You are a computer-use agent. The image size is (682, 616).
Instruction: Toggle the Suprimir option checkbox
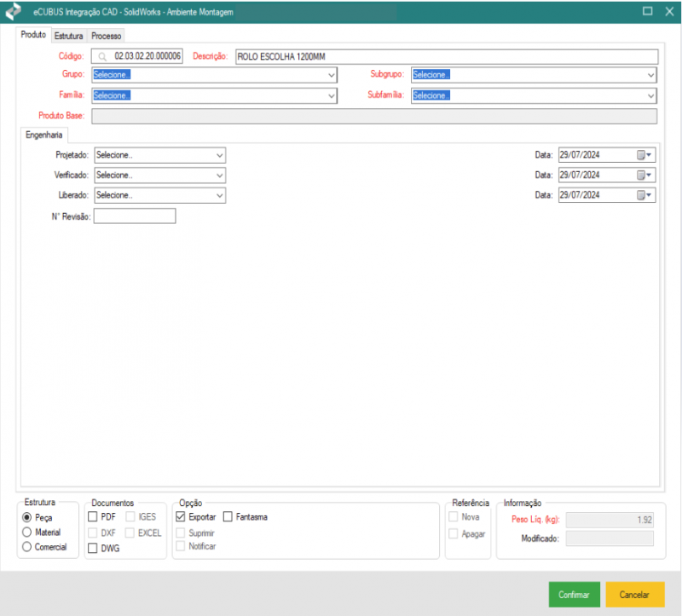[181, 533]
